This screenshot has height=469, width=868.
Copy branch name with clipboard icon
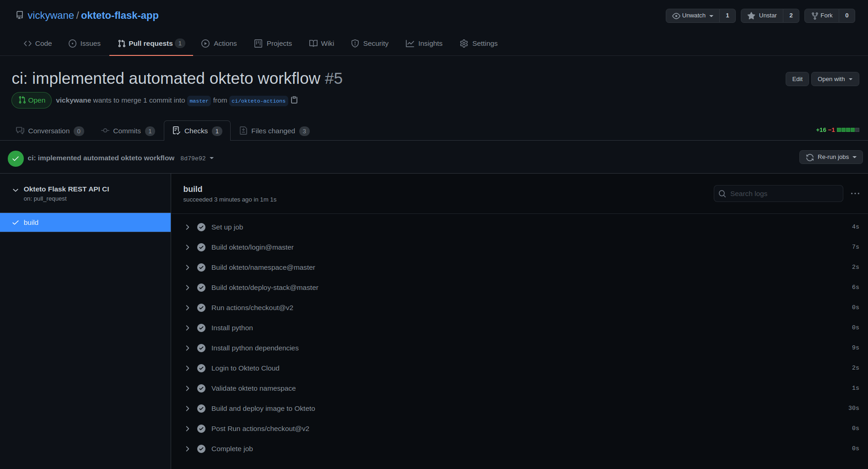tap(294, 100)
